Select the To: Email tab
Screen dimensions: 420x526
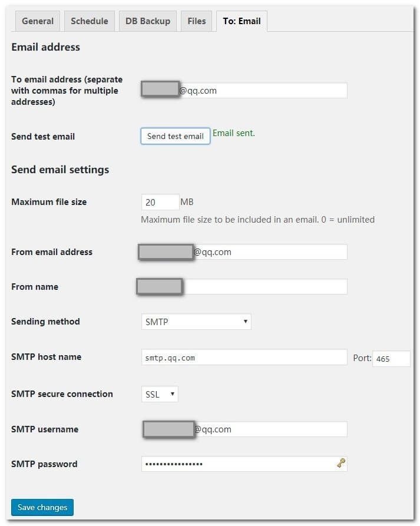pos(242,21)
